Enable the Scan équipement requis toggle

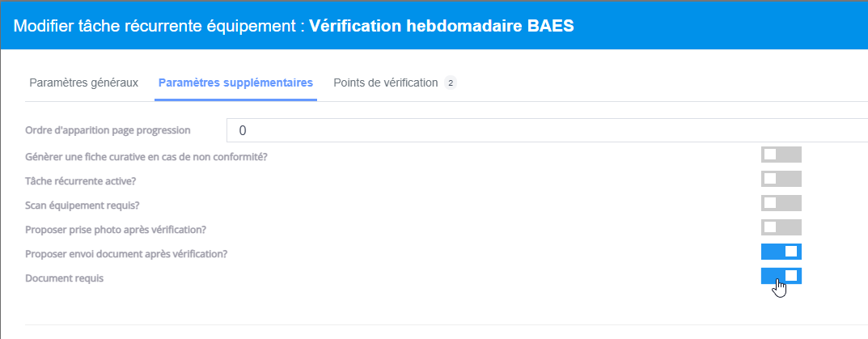point(781,203)
